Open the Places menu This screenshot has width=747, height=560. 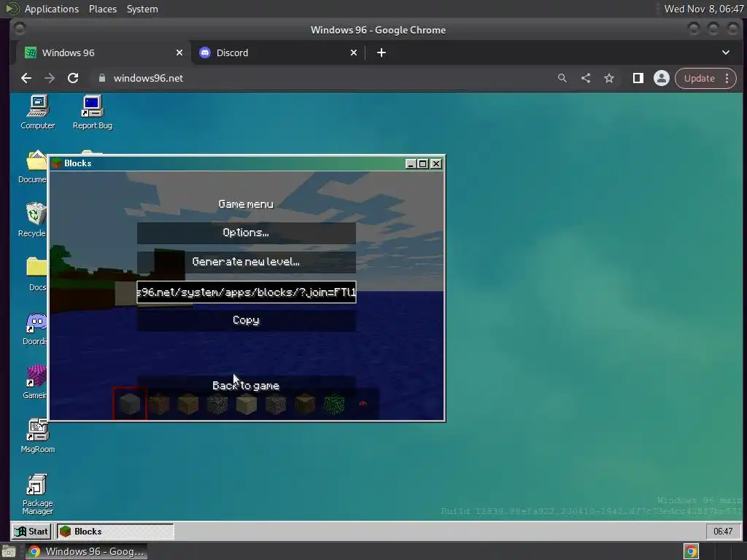(103, 9)
